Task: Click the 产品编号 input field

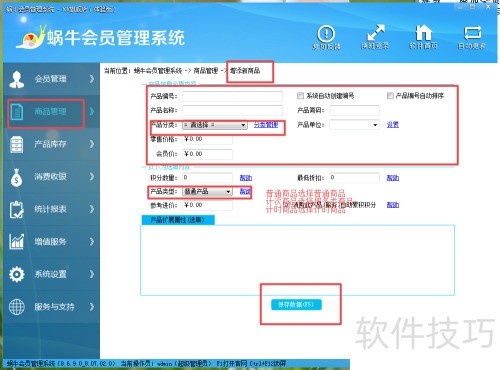Action: click(x=232, y=96)
